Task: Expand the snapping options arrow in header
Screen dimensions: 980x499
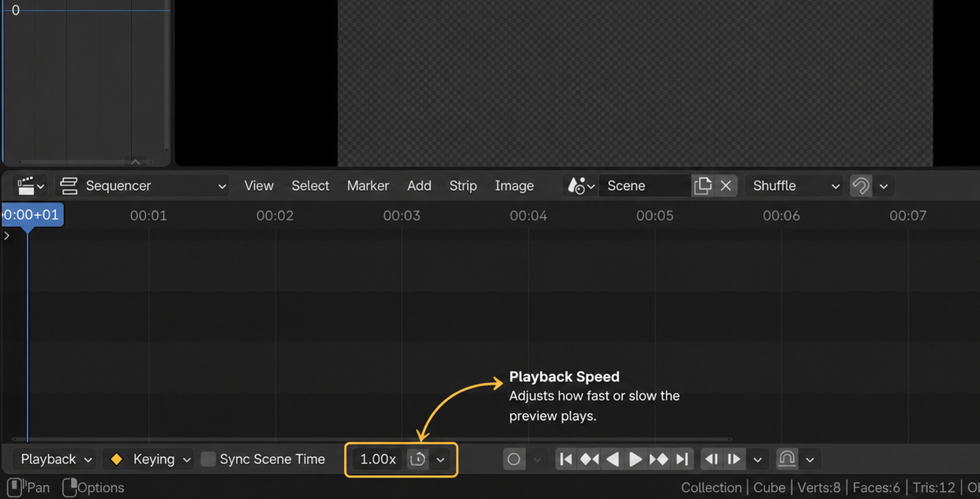Action: (884, 186)
